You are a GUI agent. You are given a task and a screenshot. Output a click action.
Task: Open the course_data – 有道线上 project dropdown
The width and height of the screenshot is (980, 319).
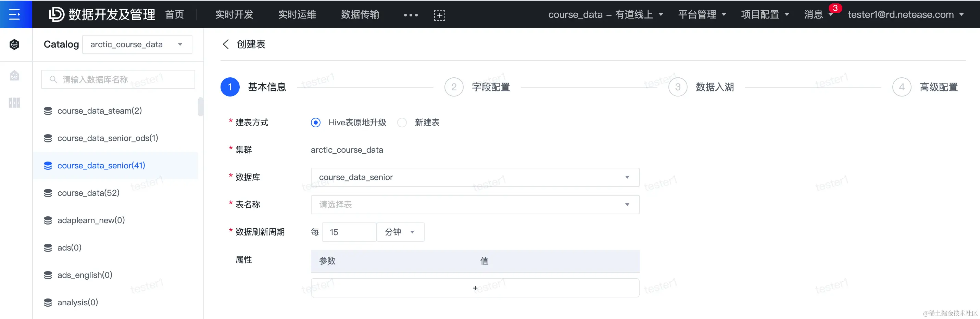pyautogui.click(x=606, y=14)
